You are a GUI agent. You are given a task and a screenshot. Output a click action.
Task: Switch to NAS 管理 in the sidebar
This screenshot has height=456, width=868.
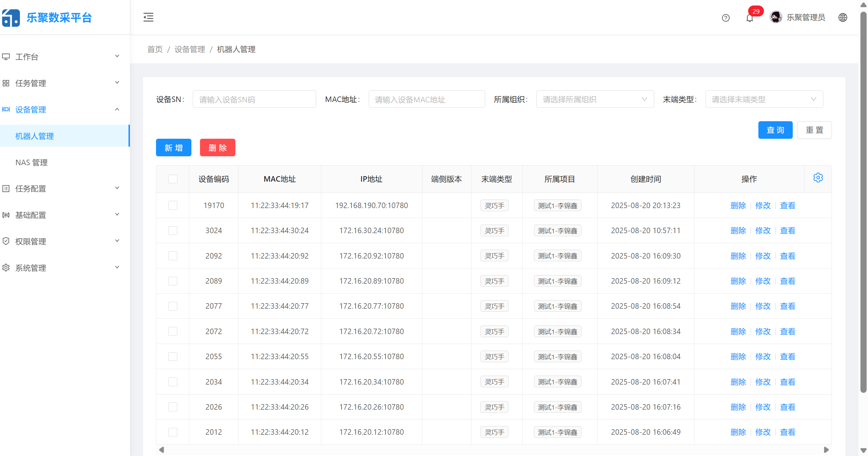tap(31, 162)
